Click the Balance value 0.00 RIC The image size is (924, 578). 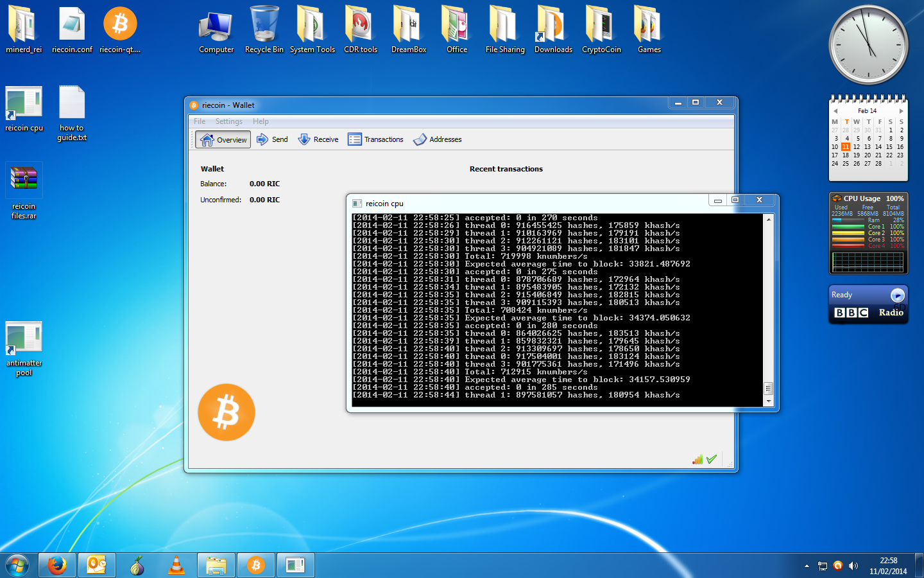[264, 184]
